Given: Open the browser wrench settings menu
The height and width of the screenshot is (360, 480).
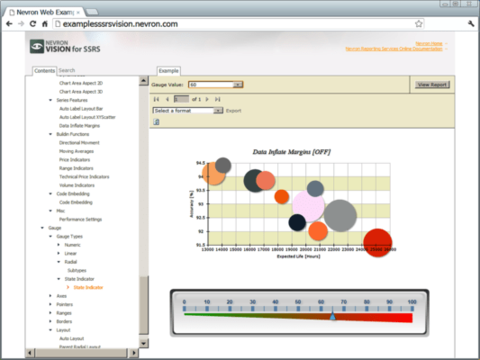Looking at the screenshot, I should (x=471, y=24).
